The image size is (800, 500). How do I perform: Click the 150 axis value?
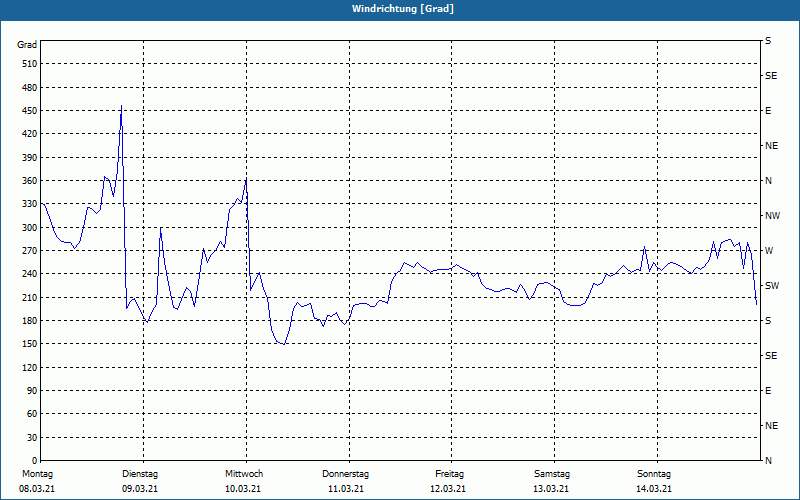(x=29, y=343)
